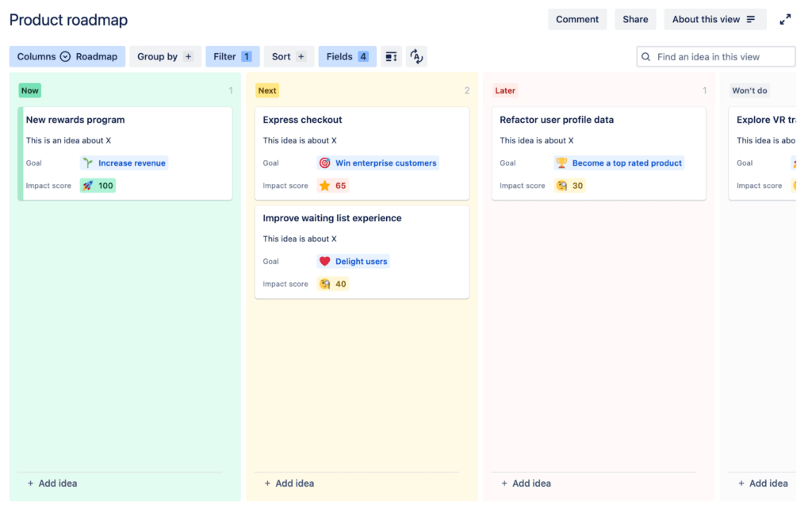Click the rocket icon on New rewards program card
This screenshot has height=512, width=812.
point(86,185)
